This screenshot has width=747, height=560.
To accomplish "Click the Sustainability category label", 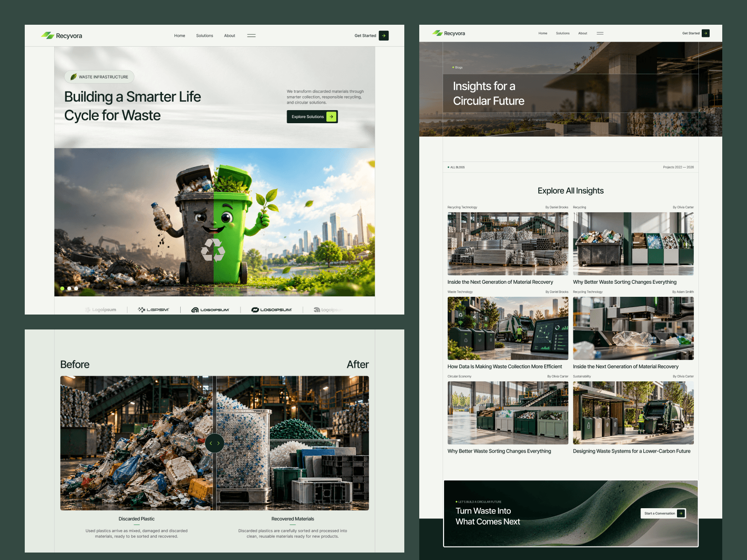I will pyautogui.click(x=582, y=377).
